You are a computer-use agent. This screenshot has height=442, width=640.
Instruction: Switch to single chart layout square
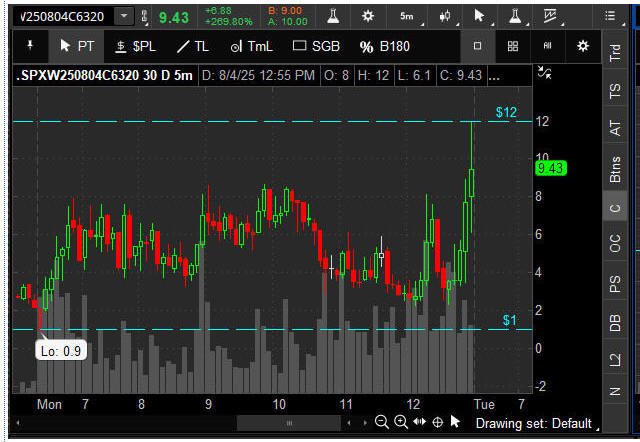[x=478, y=46]
